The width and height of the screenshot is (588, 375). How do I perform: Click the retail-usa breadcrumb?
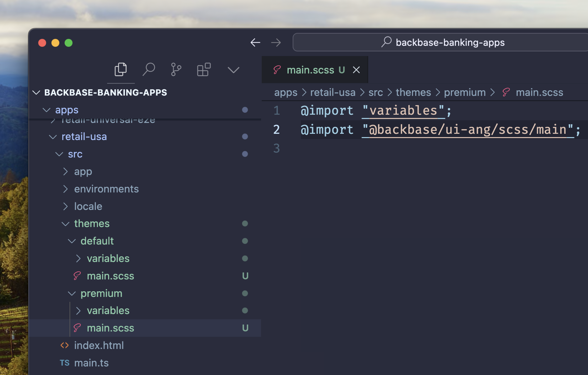pyautogui.click(x=333, y=93)
